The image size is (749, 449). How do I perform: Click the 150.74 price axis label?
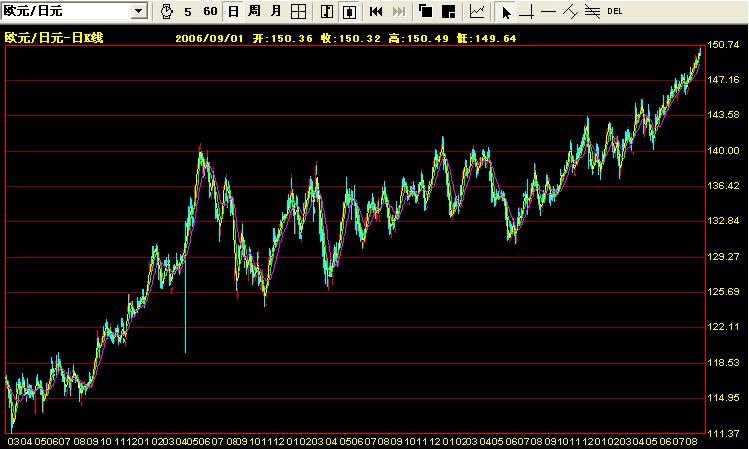(723, 45)
